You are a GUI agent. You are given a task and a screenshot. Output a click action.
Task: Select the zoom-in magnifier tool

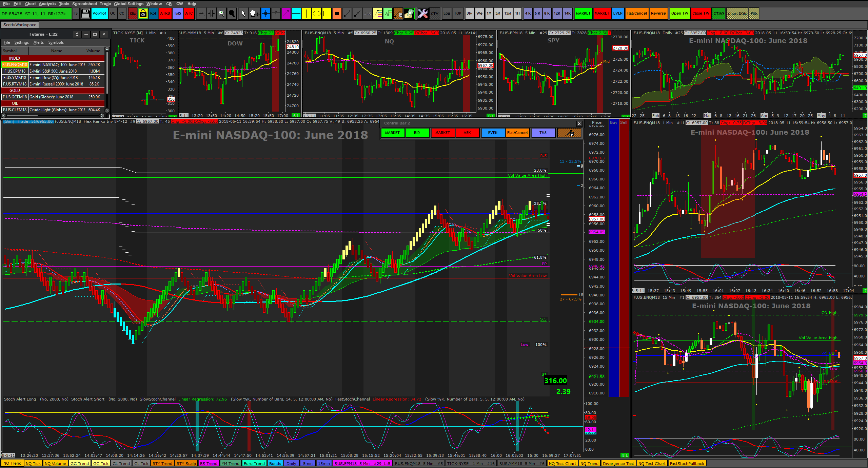coord(221,14)
